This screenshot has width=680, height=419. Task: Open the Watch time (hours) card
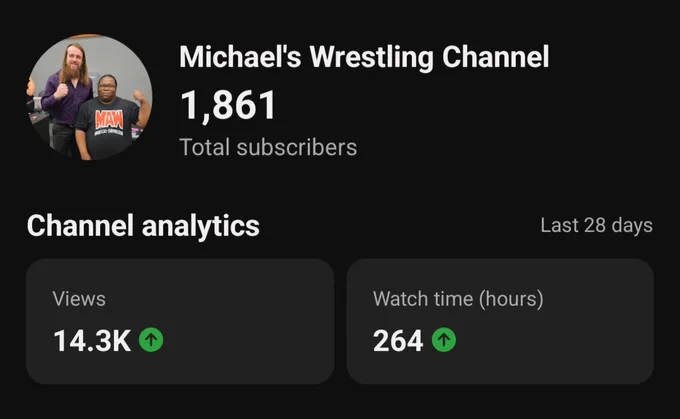point(500,321)
